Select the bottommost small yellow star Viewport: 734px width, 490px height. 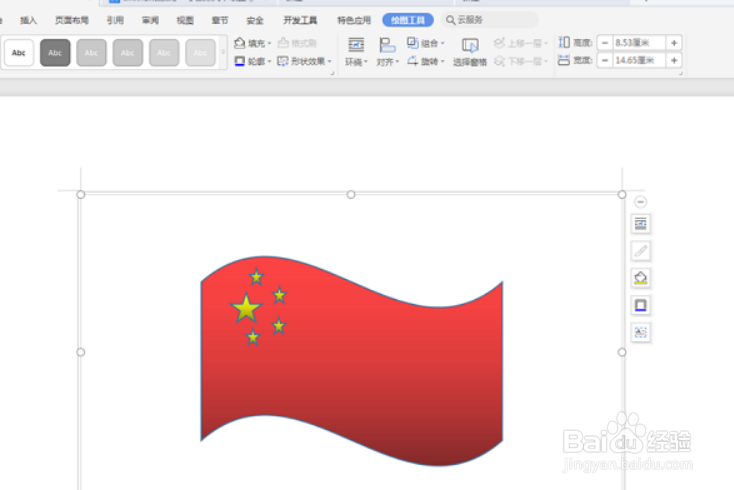click(253, 336)
